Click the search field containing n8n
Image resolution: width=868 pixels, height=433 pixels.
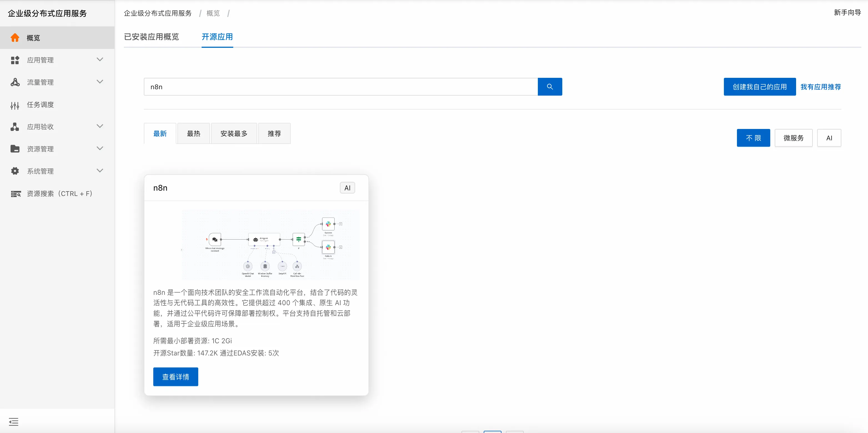pos(340,87)
